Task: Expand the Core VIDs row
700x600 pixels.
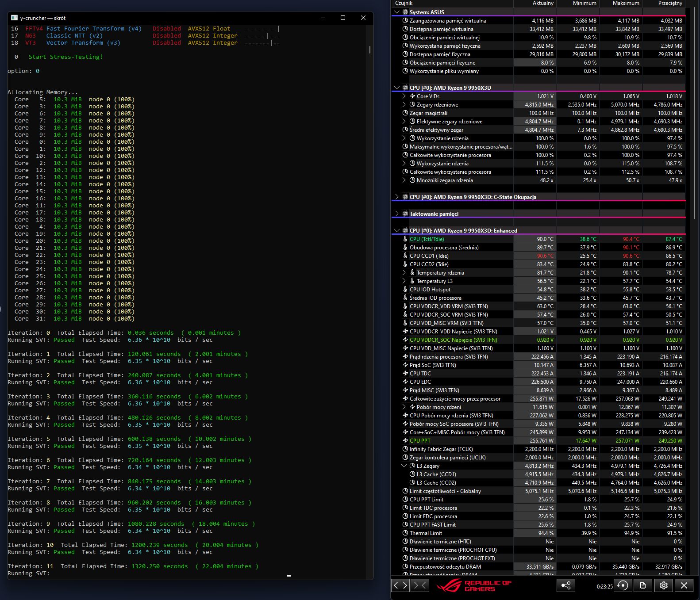Action: (x=404, y=96)
